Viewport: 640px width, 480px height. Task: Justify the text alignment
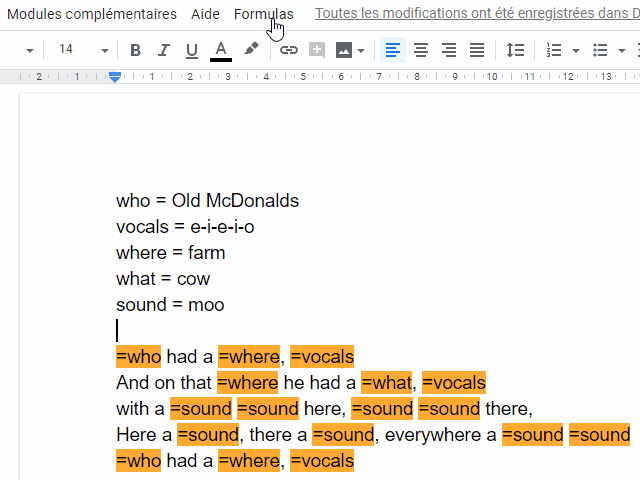477,50
